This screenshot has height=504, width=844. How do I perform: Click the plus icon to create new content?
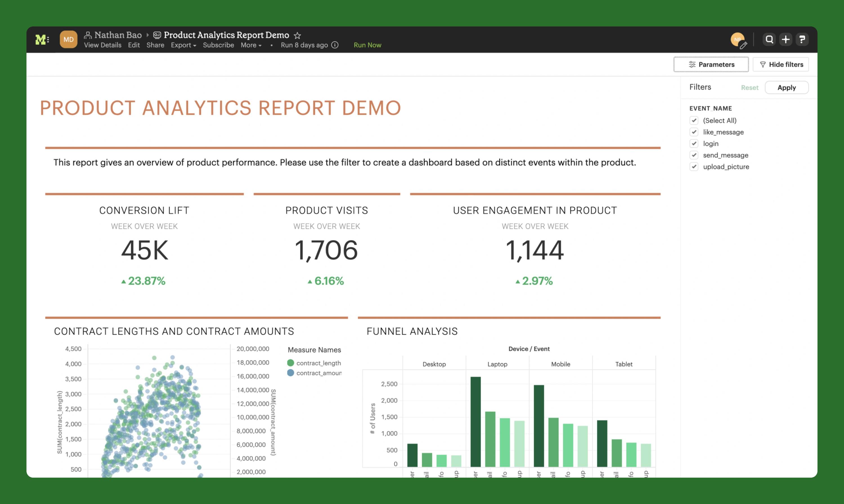[785, 39]
